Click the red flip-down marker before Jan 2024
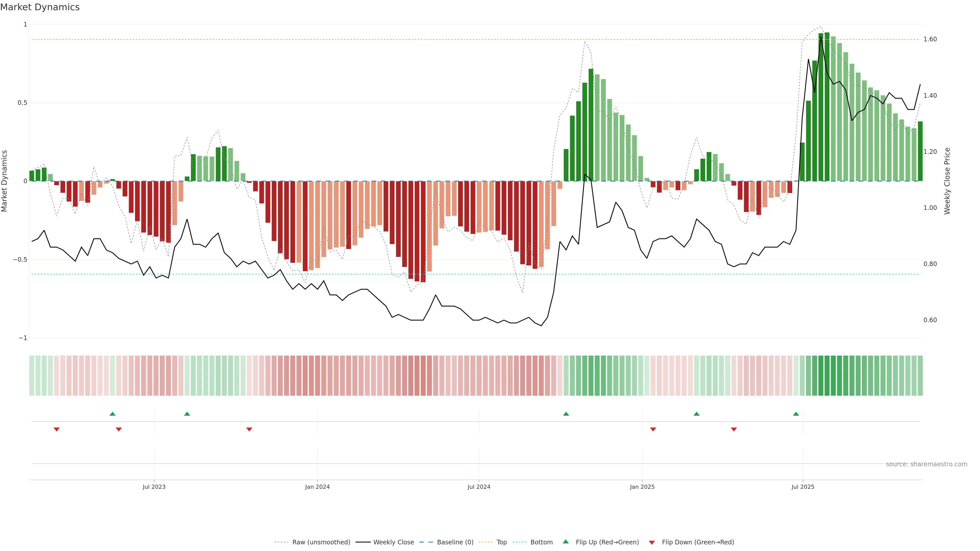This screenshot has height=551, width=980. point(249,429)
